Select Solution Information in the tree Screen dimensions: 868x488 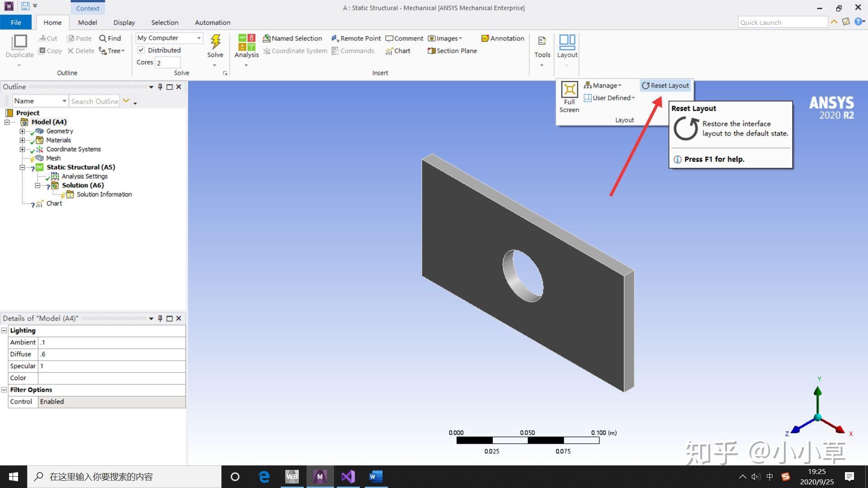click(104, 194)
